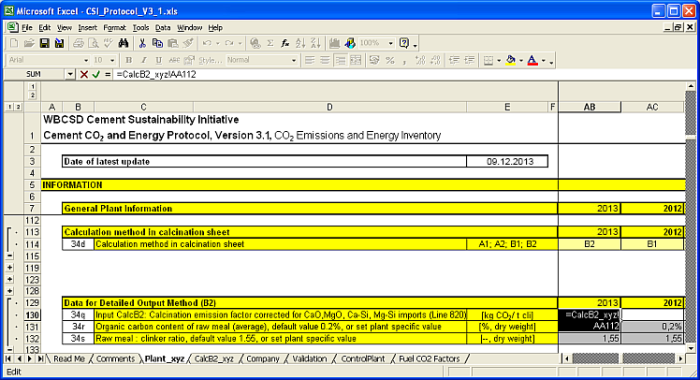Run the spelling check icon
The width and height of the screenshot is (700, 380).
108,43
